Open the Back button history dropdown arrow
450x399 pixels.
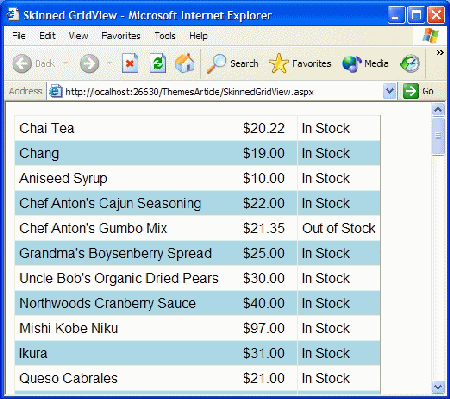coord(66,63)
